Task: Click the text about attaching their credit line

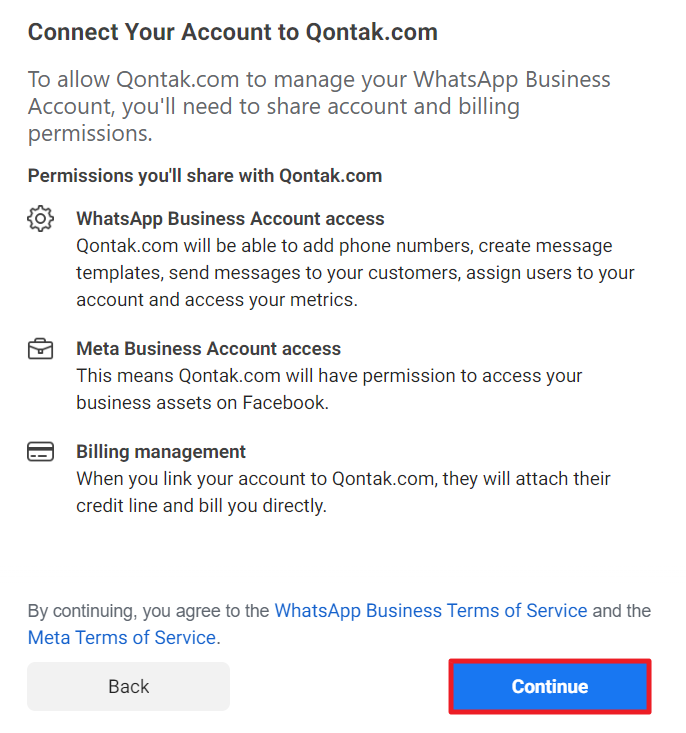Action: tap(343, 492)
